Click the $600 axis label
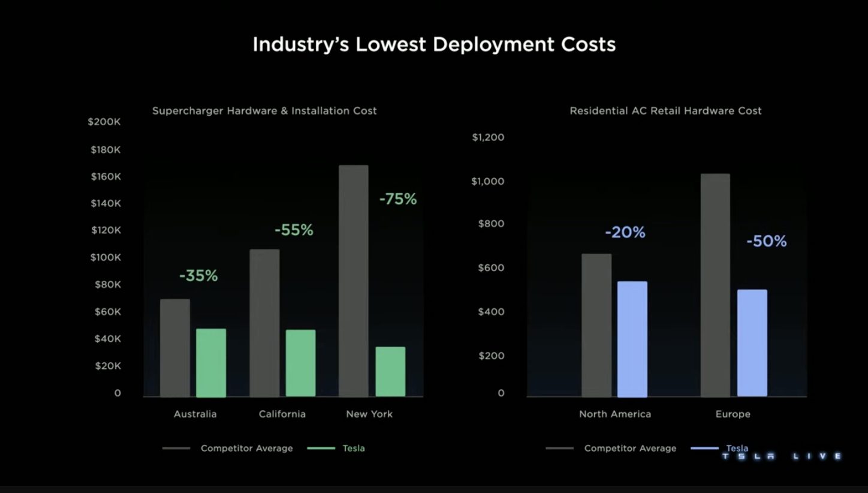This screenshot has width=868, height=493. pos(491,267)
